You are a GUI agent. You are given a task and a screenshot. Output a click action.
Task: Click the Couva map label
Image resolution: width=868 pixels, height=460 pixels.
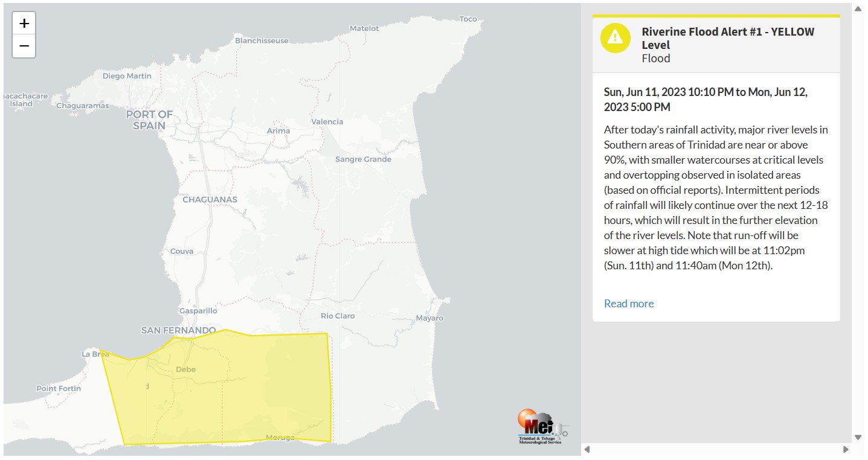pyautogui.click(x=182, y=251)
